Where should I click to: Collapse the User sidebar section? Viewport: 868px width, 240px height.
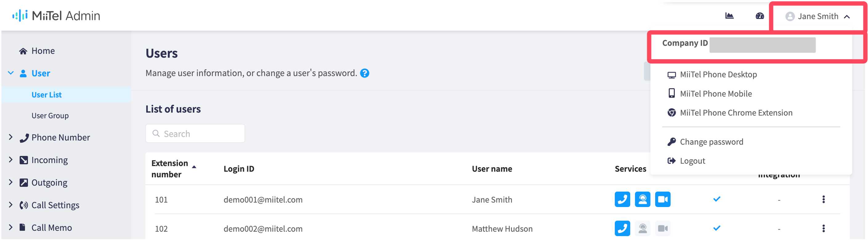click(x=10, y=73)
